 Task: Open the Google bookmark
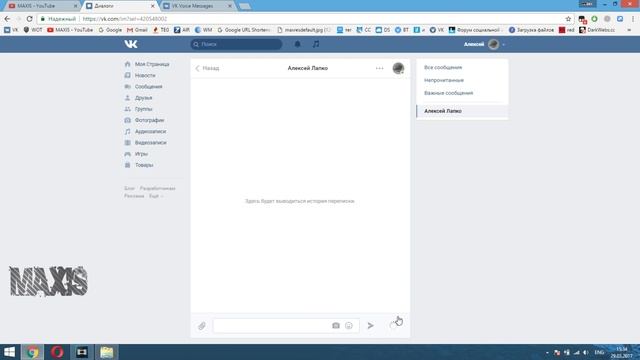[x=110, y=30]
